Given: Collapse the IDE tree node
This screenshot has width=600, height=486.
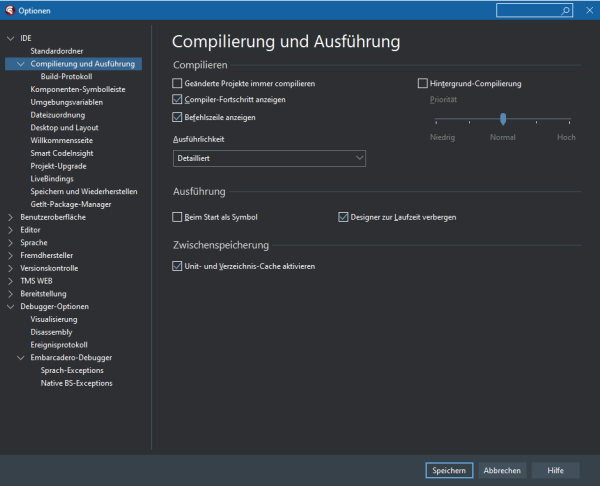Looking at the screenshot, I should click(x=11, y=38).
